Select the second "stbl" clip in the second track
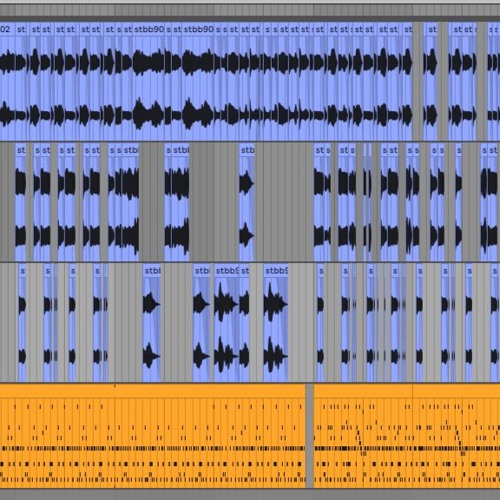This screenshot has height=500, width=500. point(181,202)
